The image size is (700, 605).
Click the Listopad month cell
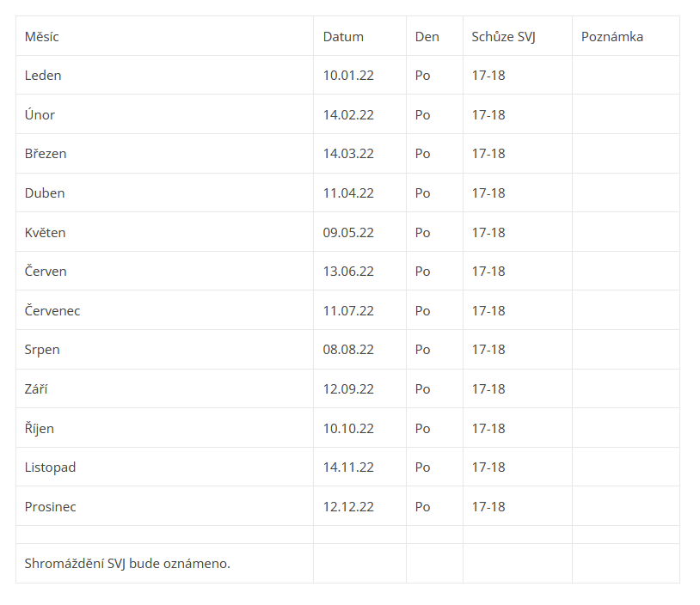pos(50,467)
